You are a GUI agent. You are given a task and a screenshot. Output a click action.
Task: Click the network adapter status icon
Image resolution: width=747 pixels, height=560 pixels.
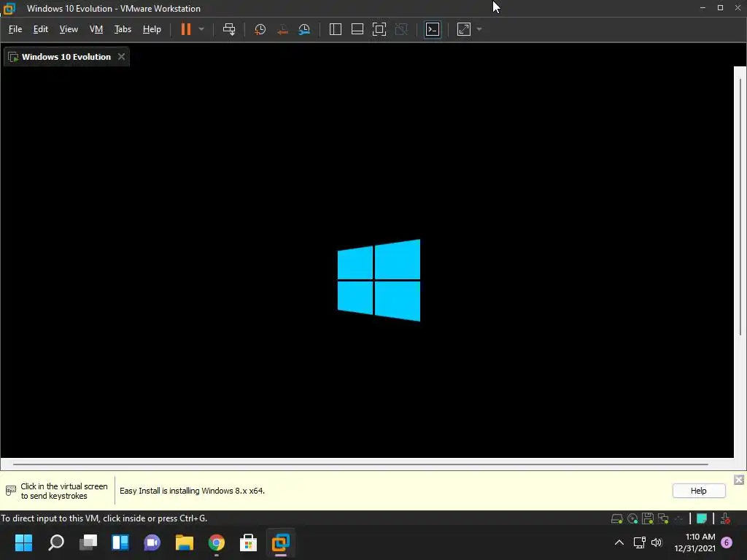click(x=663, y=518)
